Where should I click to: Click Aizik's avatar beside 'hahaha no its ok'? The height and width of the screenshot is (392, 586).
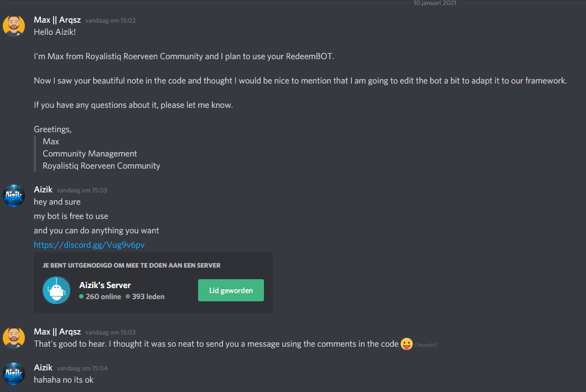(x=14, y=373)
